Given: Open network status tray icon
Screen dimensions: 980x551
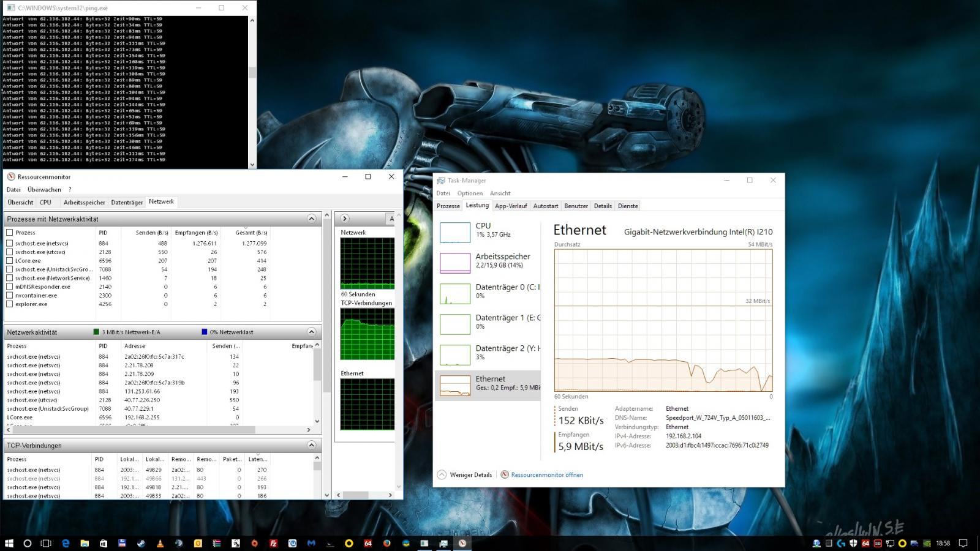Looking at the screenshot, I should coord(890,543).
